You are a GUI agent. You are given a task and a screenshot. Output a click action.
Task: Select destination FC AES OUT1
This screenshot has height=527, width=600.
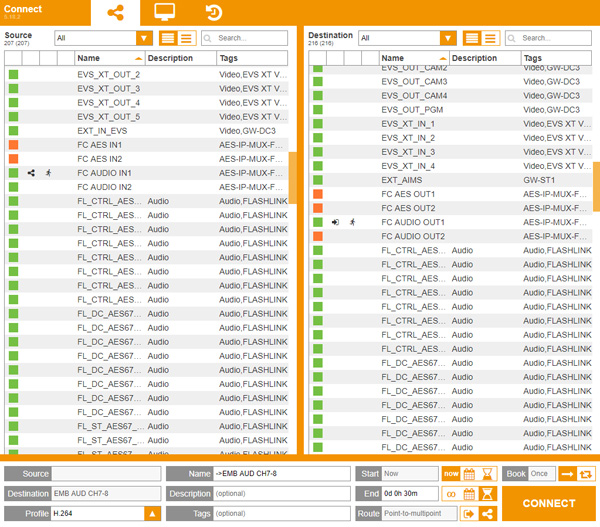pos(451,194)
